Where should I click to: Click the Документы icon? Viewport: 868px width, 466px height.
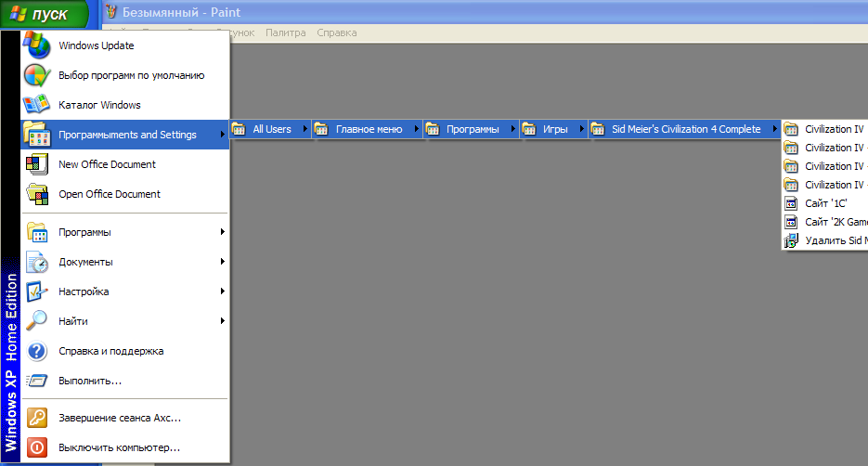(37, 262)
